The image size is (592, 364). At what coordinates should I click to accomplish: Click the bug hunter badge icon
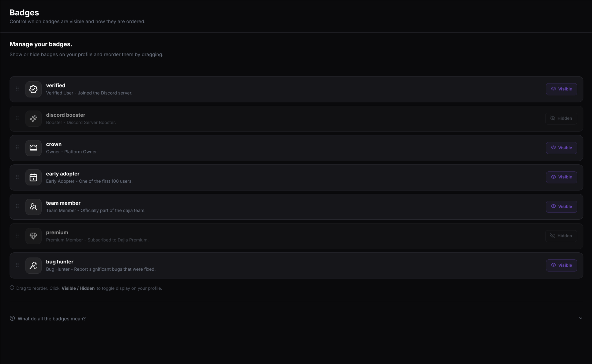click(x=33, y=265)
